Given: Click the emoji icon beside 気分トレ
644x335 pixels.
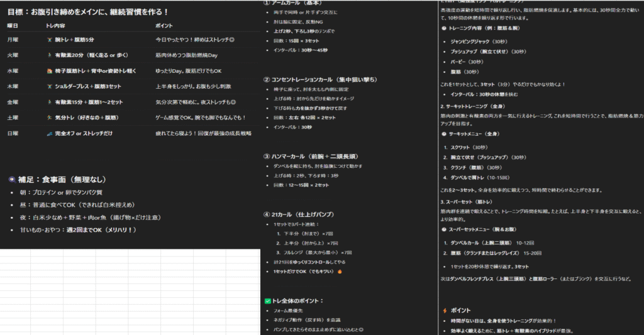Looking at the screenshot, I should pyautogui.click(x=49, y=118).
